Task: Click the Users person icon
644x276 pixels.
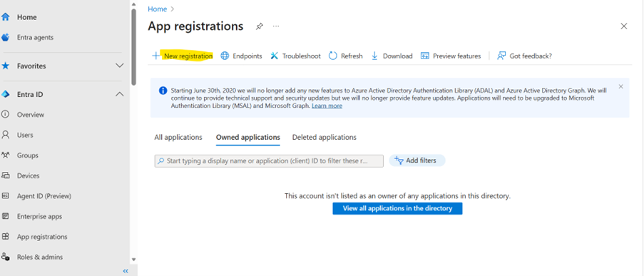Action: point(5,135)
